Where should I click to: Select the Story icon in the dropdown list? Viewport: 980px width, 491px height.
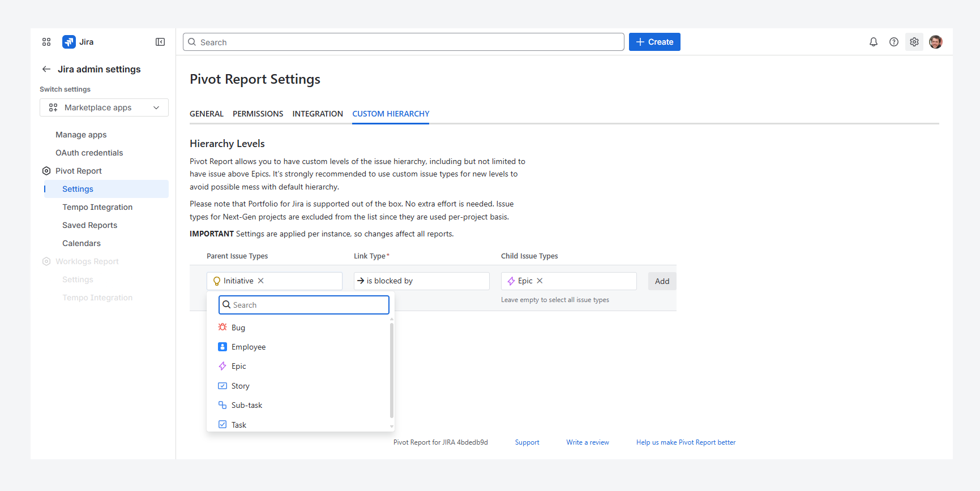click(x=222, y=386)
